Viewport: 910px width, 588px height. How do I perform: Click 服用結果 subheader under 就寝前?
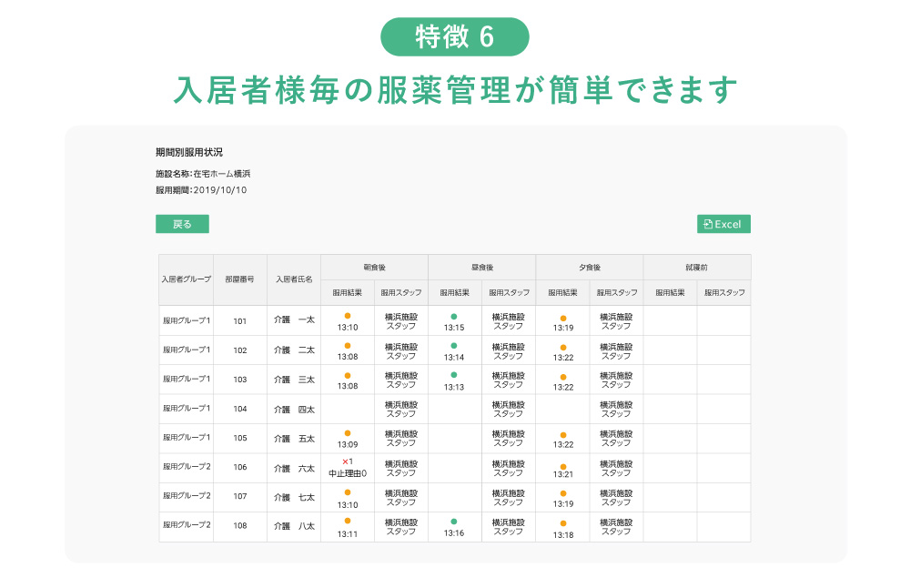click(x=671, y=292)
